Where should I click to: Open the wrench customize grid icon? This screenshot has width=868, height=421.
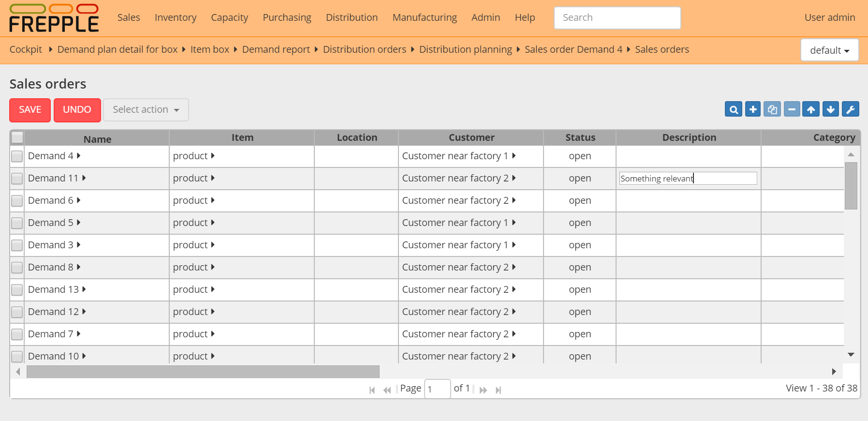850,109
